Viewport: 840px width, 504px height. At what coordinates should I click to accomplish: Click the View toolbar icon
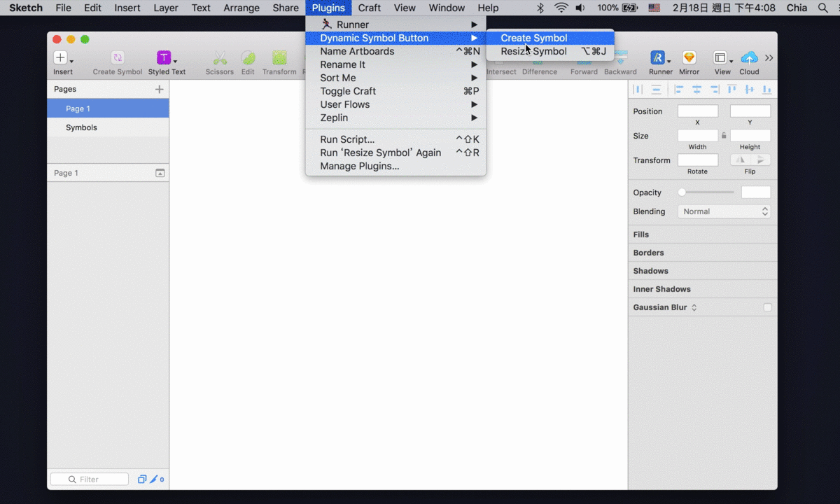[x=720, y=58]
